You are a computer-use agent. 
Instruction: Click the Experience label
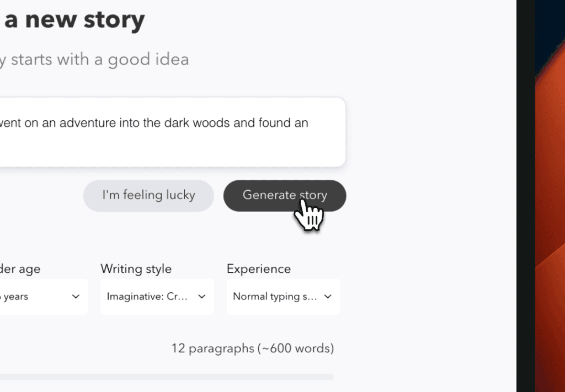pyautogui.click(x=258, y=269)
